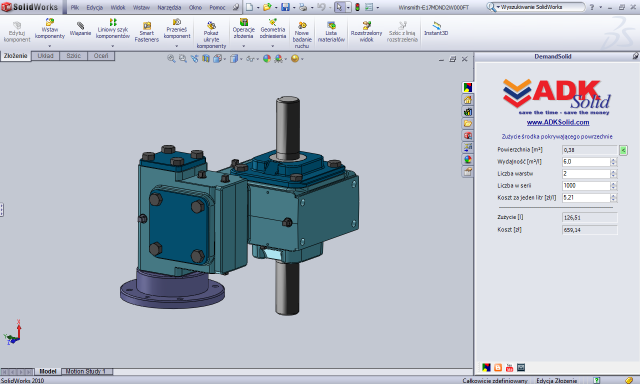Pin the DemandSolid panel

point(636,56)
